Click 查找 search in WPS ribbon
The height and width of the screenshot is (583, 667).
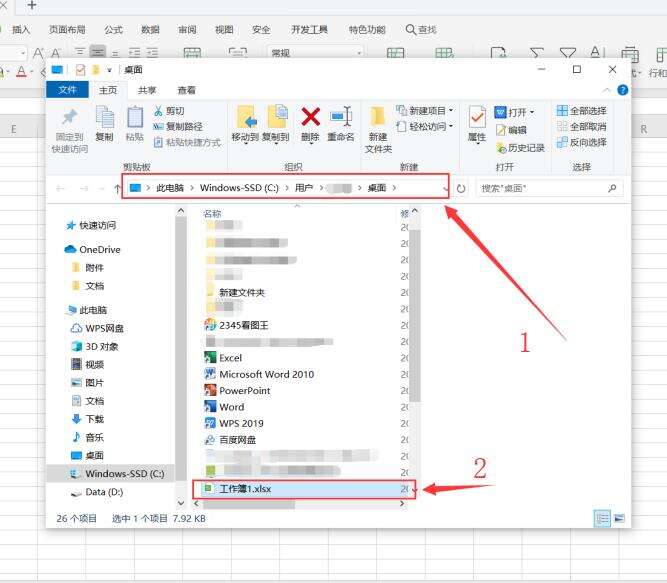coord(421,29)
